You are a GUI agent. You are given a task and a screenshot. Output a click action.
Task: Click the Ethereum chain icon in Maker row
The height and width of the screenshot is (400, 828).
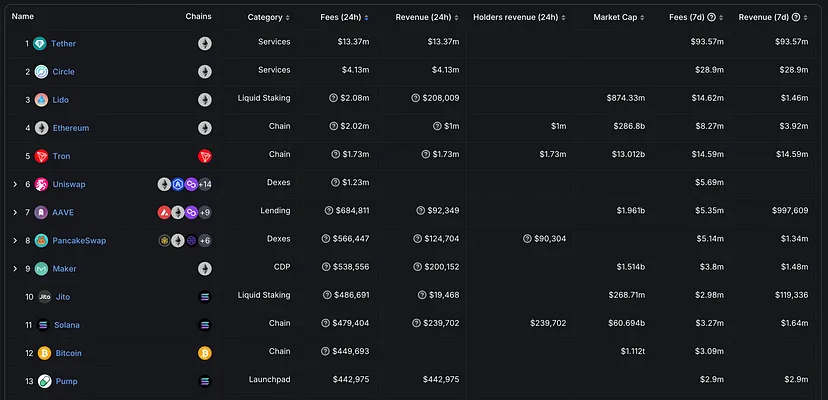205,269
